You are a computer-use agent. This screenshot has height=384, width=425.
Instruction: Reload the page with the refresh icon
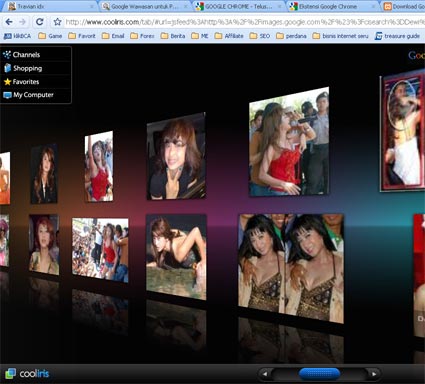click(x=40, y=22)
